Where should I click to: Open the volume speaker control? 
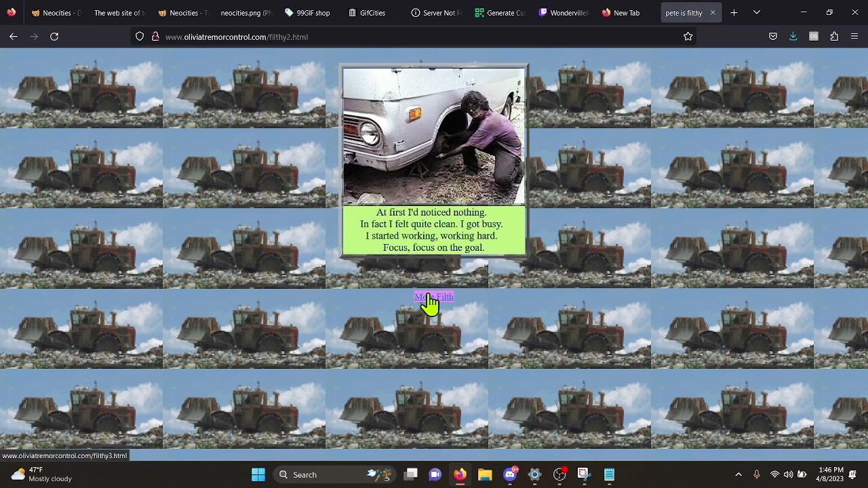(x=788, y=474)
